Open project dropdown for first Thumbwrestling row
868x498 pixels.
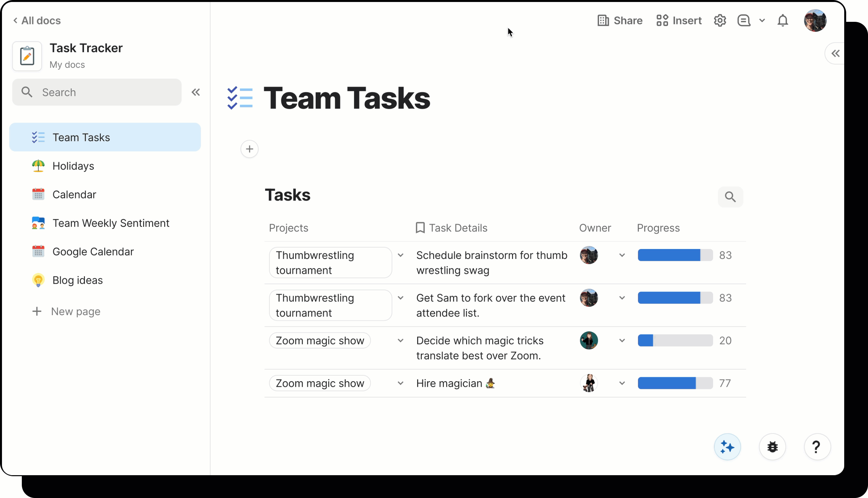[x=400, y=255]
